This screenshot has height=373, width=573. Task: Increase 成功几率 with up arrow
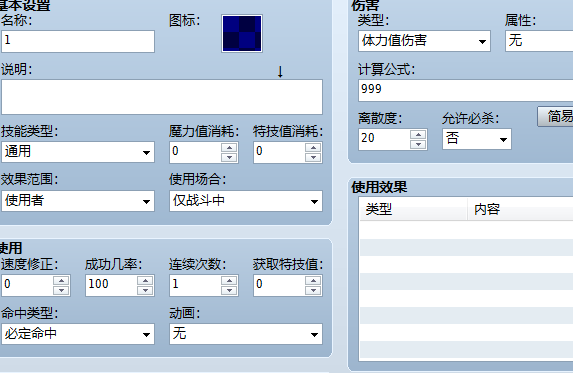tap(145, 281)
